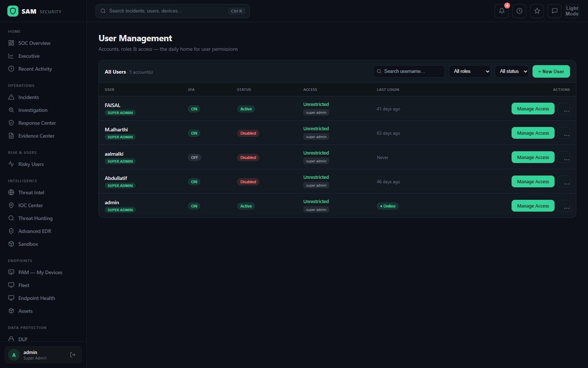Click 'Never' last login for aalmalki
This screenshot has width=588, height=368.
(383, 158)
